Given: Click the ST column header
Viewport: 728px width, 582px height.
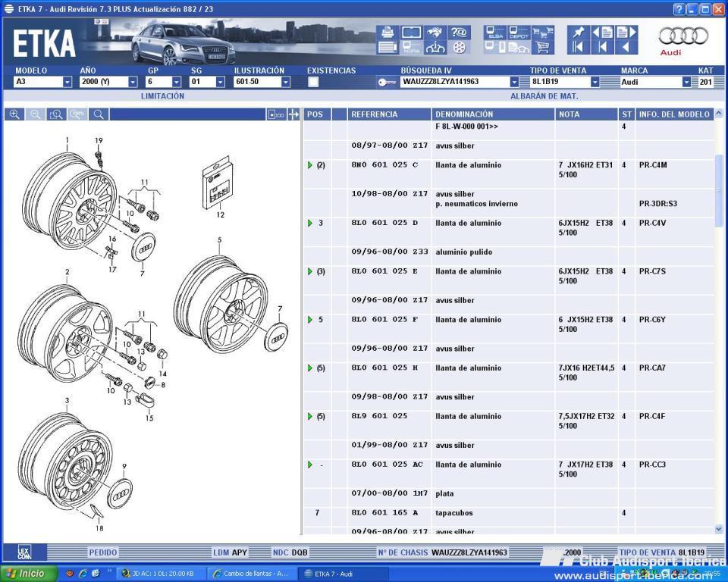Looking at the screenshot, I should pyautogui.click(x=627, y=114).
